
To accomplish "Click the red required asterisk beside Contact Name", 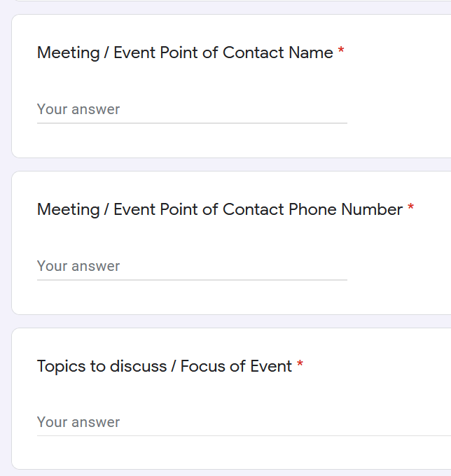I will point(341,50).
